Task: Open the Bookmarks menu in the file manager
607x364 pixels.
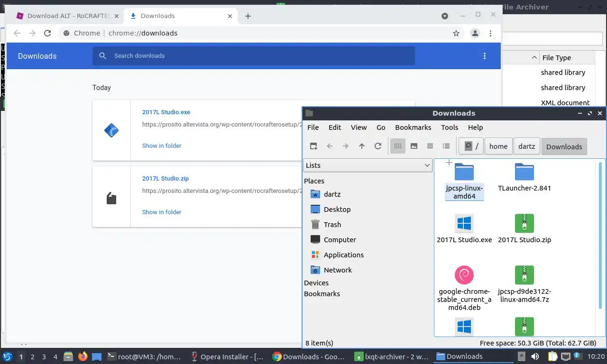Action: (413, 127)
